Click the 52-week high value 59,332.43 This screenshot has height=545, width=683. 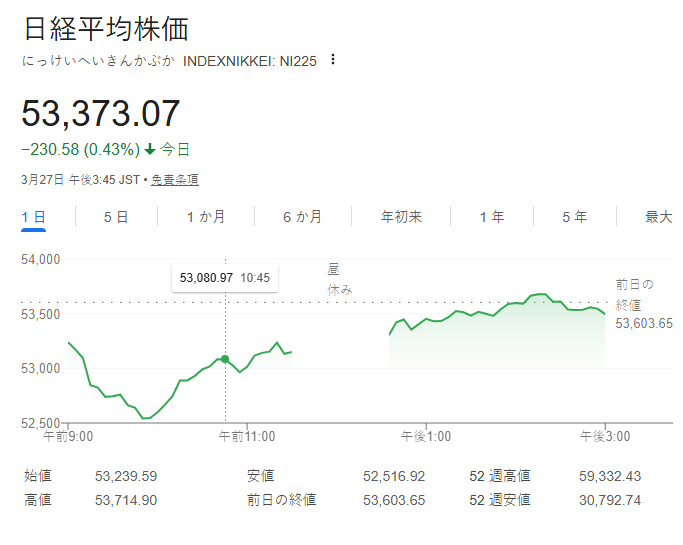[x=610, y=476]
